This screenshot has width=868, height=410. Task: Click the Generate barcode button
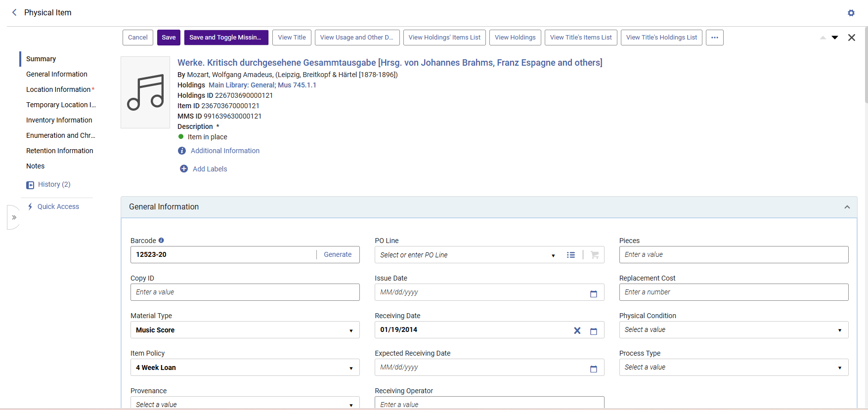pos(338,254)
